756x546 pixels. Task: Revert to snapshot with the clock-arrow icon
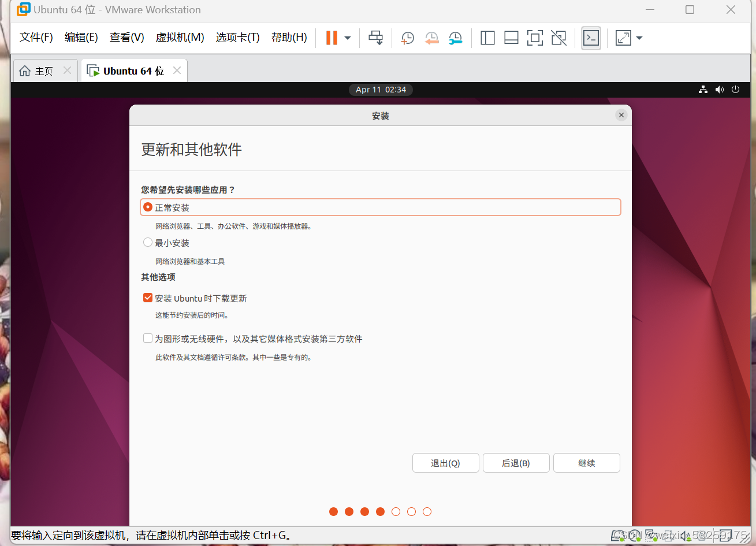pos(431,38)
